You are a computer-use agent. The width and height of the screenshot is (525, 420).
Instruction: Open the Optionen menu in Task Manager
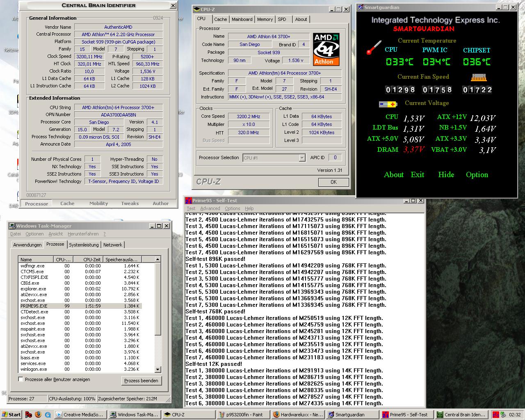pyautogui.click(x=34, y=234)
